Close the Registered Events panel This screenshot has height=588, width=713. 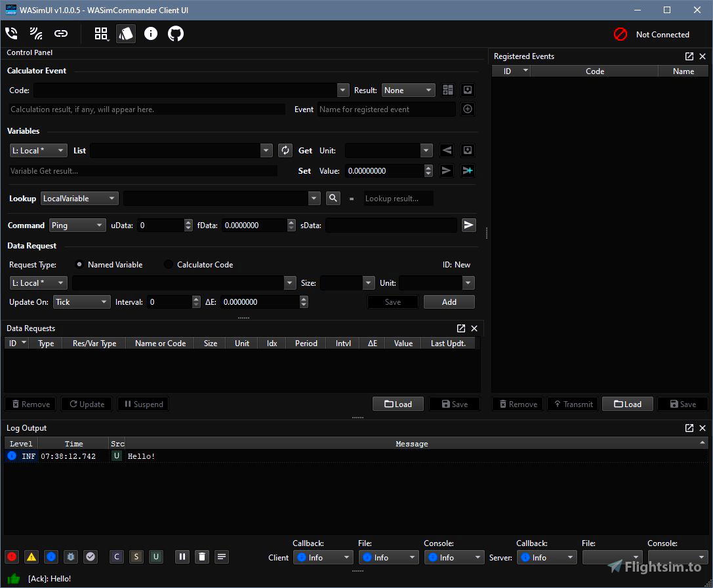[703, 56]
